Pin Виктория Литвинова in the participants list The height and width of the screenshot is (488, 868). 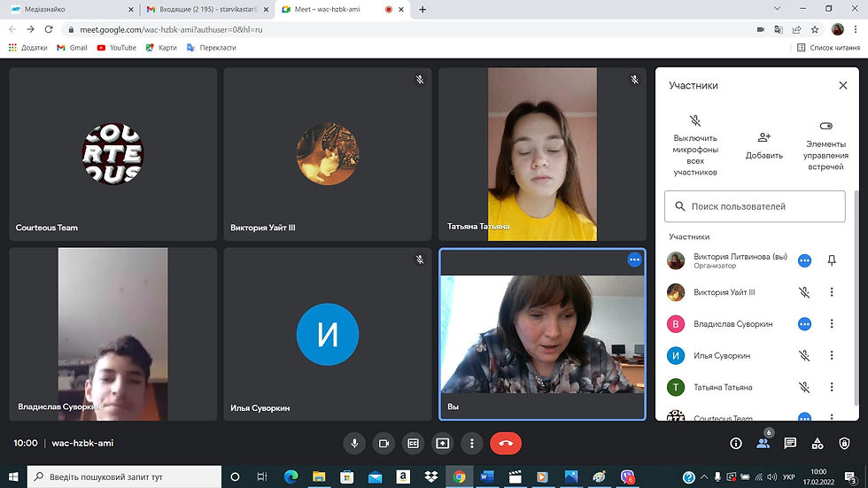pyautogui.click(x=832, y=260)
